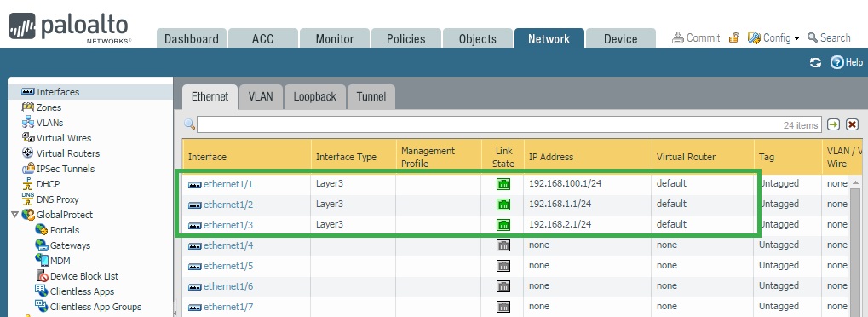Switch to the Loopback tab
Viewport: 868px width, 317px height.
315,96
